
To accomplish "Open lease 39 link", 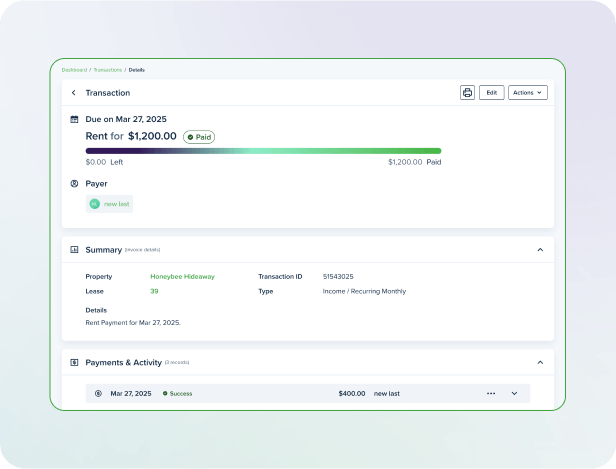I will pyautogui.click(x=154, y=291).
